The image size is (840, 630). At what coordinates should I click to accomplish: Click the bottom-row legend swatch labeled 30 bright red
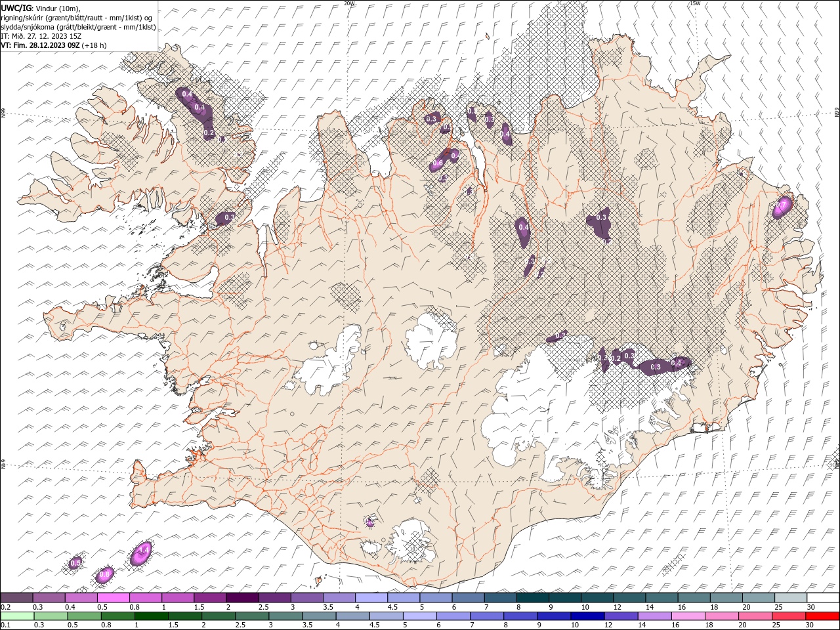[x=822, y=616]
